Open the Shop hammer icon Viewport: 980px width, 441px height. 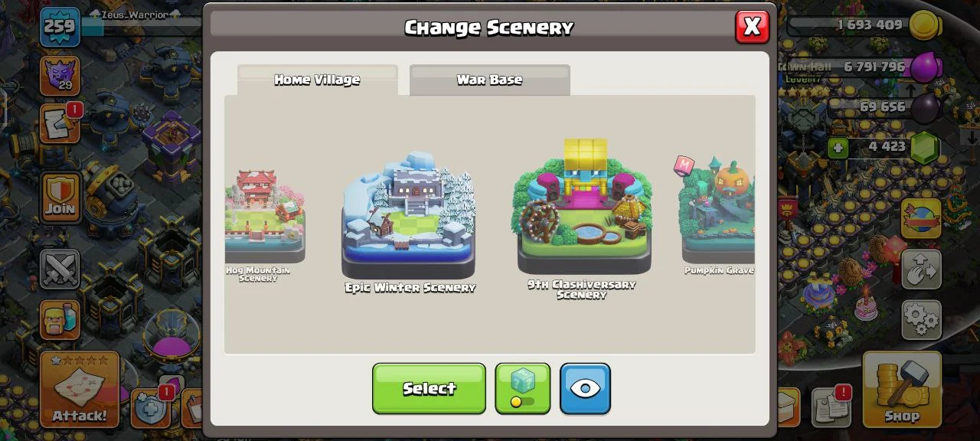[x=902, y=389]
